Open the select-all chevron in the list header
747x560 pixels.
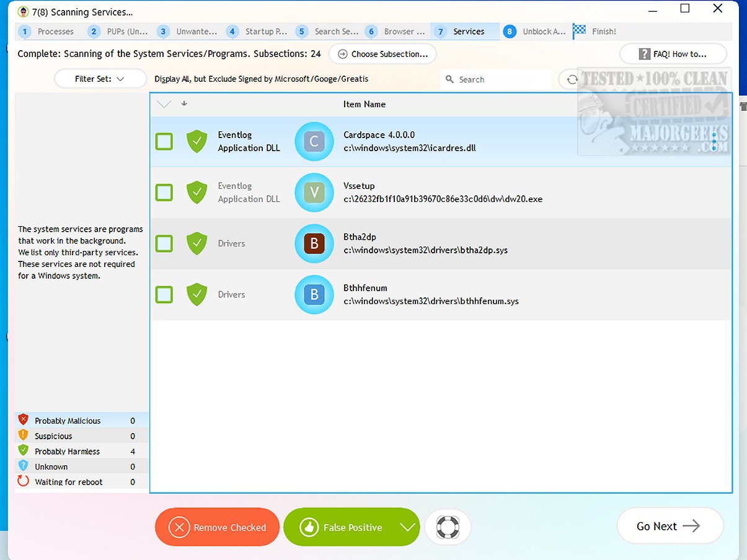[x=164, y=104]
